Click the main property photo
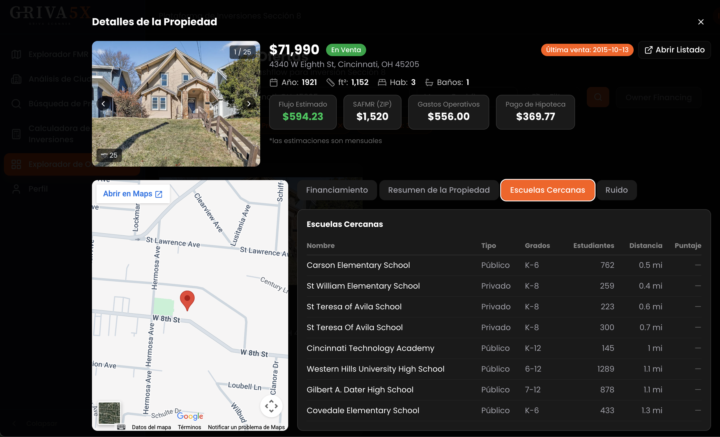Screen dimensions: 720x437 176,104
